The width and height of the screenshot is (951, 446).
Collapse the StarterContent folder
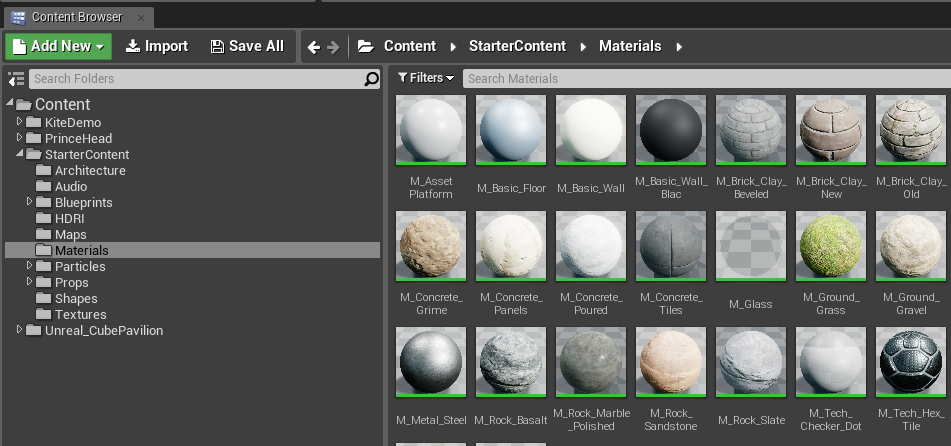[x=19, y=153]
